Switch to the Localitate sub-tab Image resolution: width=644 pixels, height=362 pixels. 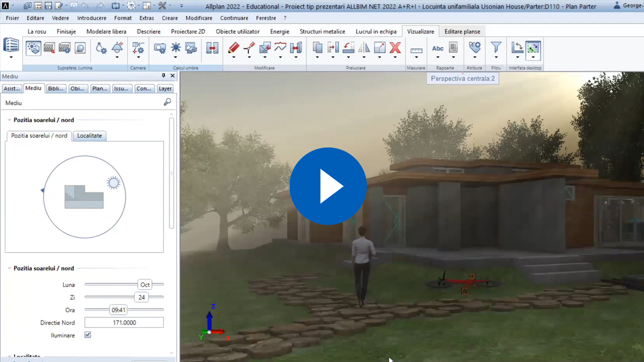(89, 136)
